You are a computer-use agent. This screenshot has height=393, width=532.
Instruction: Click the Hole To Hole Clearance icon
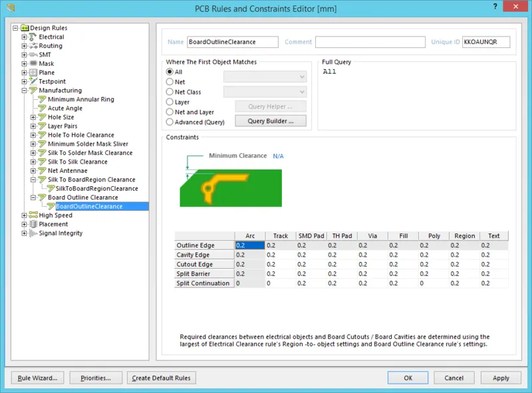[x=42, y=135]
